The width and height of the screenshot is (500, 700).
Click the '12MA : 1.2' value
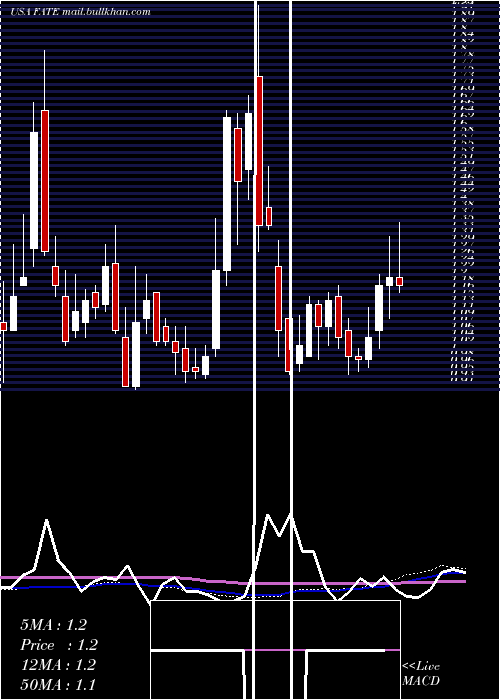click(x=58, y=665)
